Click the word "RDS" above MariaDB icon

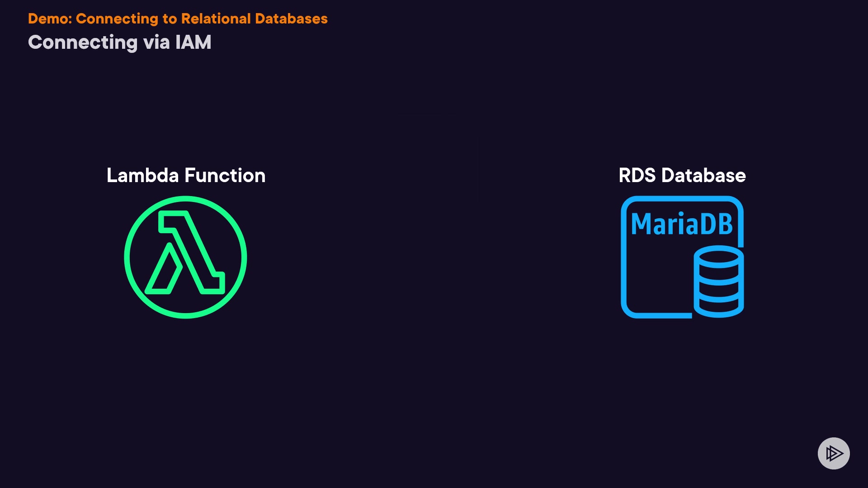coord(637,175)
